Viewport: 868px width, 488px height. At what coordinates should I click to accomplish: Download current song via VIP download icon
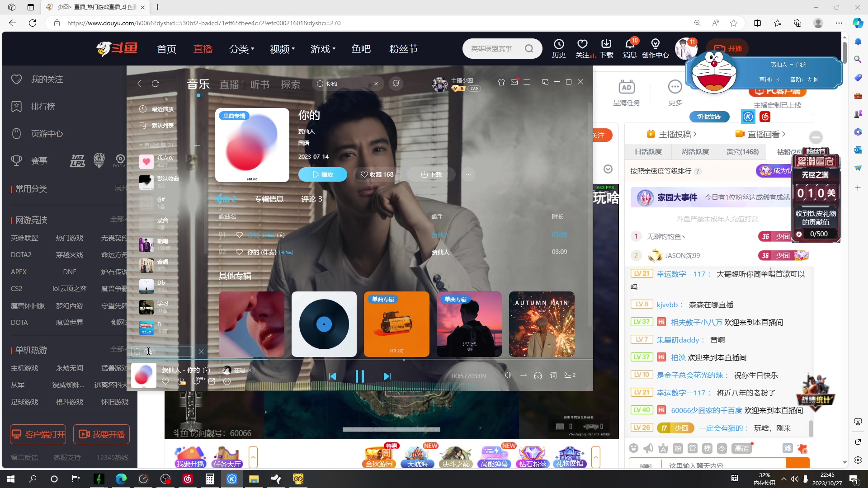click(181, 381)
